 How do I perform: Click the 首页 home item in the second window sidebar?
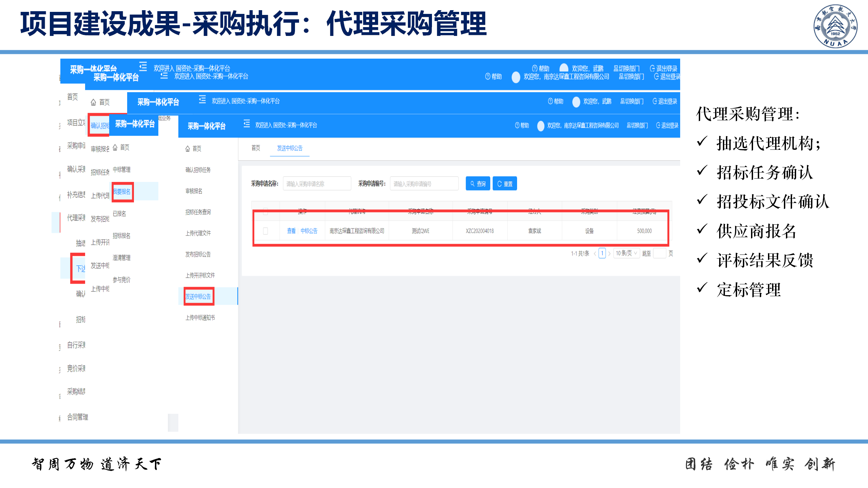100,102
